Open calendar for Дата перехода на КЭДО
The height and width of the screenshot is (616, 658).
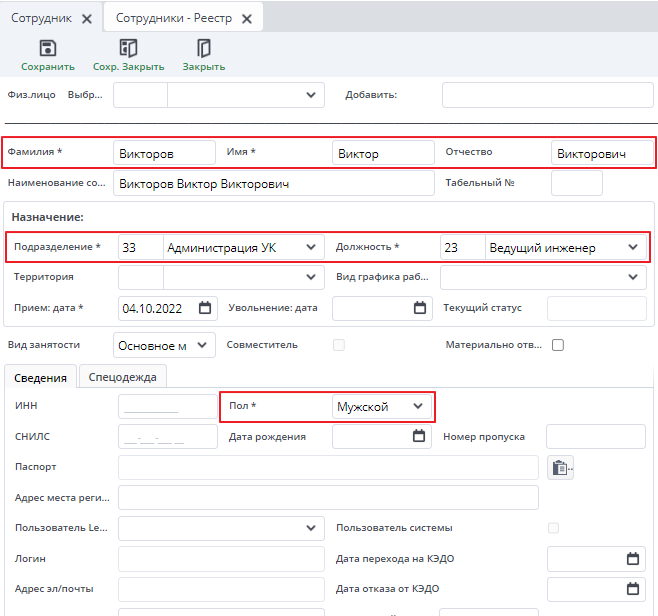pyautogui.click(x=632, y=559)
